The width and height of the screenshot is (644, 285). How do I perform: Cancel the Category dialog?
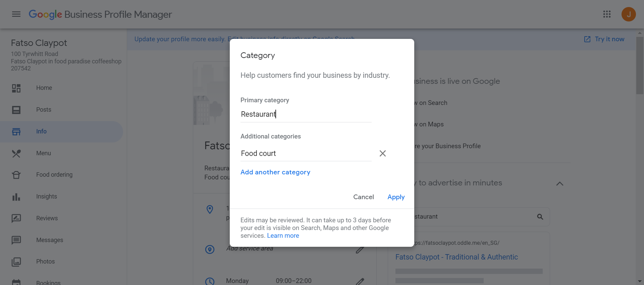click(364, 197)
